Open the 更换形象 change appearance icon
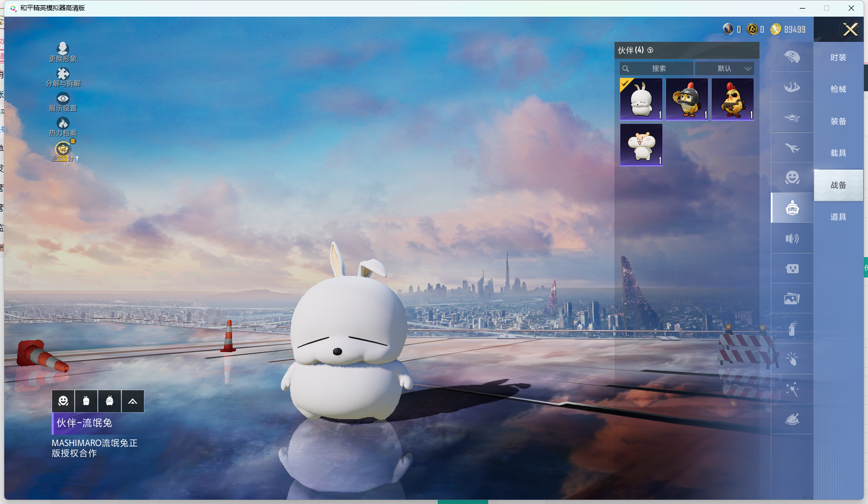The height and width of the screenshot is (504, 868). click(x=63, y=50)
